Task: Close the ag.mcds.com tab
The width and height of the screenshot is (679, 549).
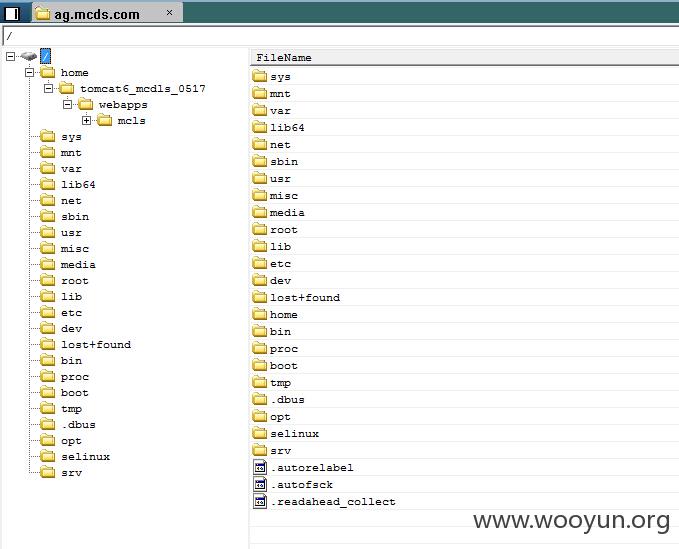Action: coord(169,13)
